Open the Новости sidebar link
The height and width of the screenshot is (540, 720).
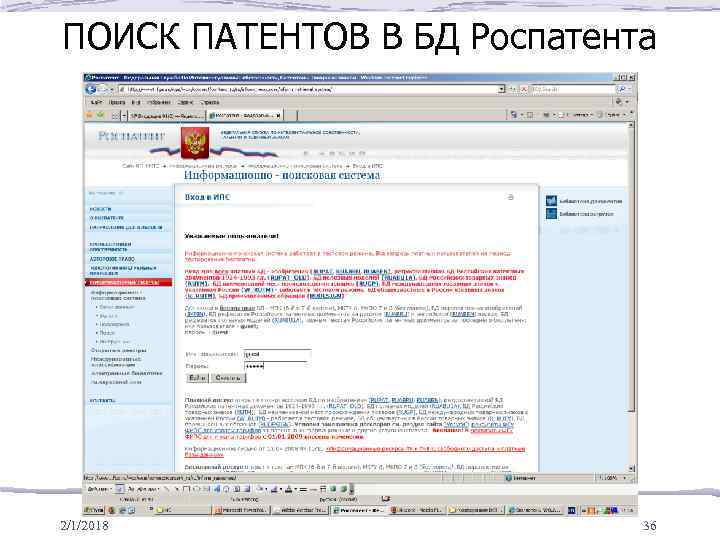[x=101, y=209]
